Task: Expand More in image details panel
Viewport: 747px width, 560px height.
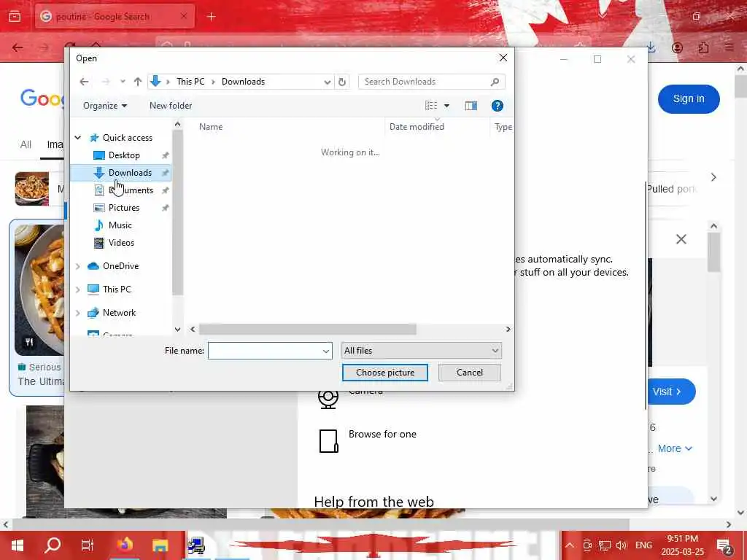Action: [675, 448]
